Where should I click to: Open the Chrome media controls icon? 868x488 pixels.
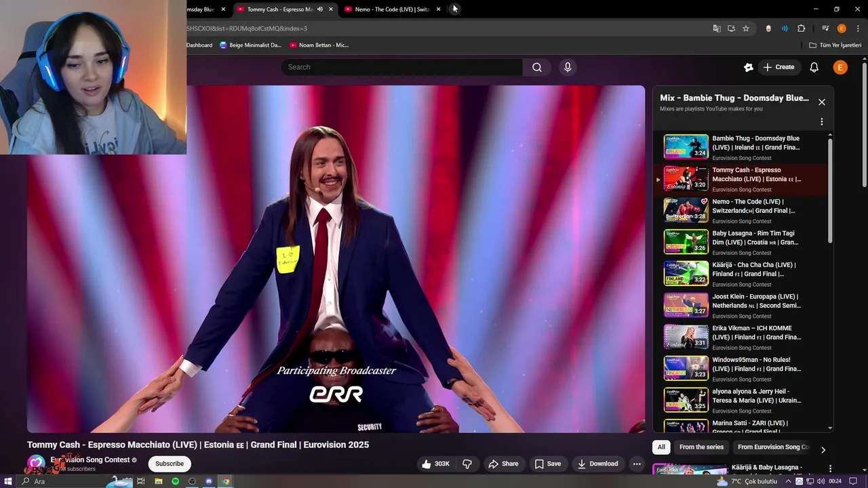825,28
